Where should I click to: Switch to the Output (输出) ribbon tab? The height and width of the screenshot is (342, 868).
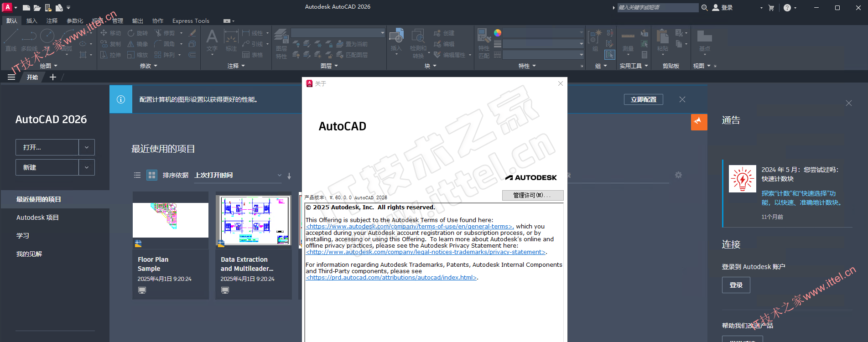(137, 21)
